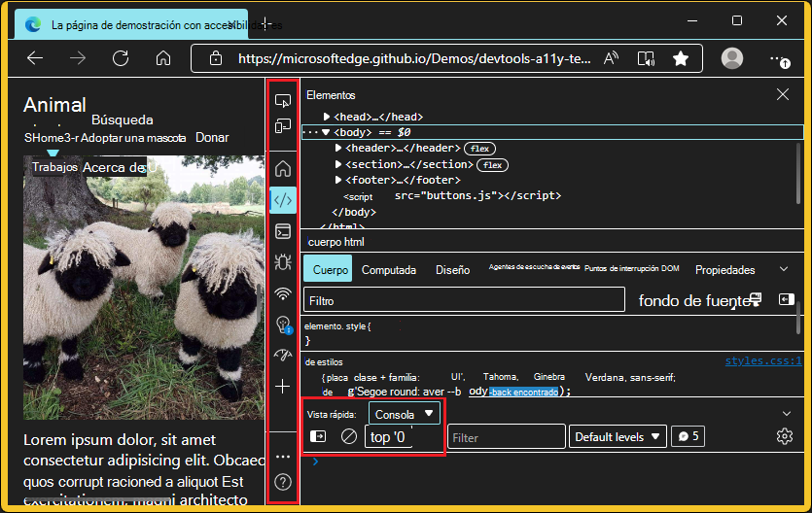Screen dimensions: 812x513
Task: Open Read aloud icon in address bar
Action: [612, 58]
